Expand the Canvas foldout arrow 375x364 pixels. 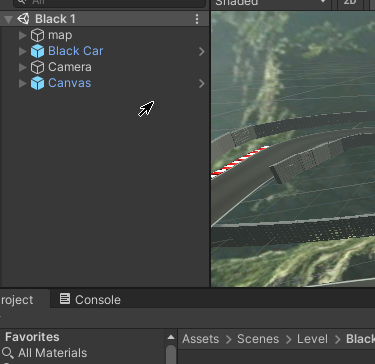pyautogui.click(x=23, y=83)
